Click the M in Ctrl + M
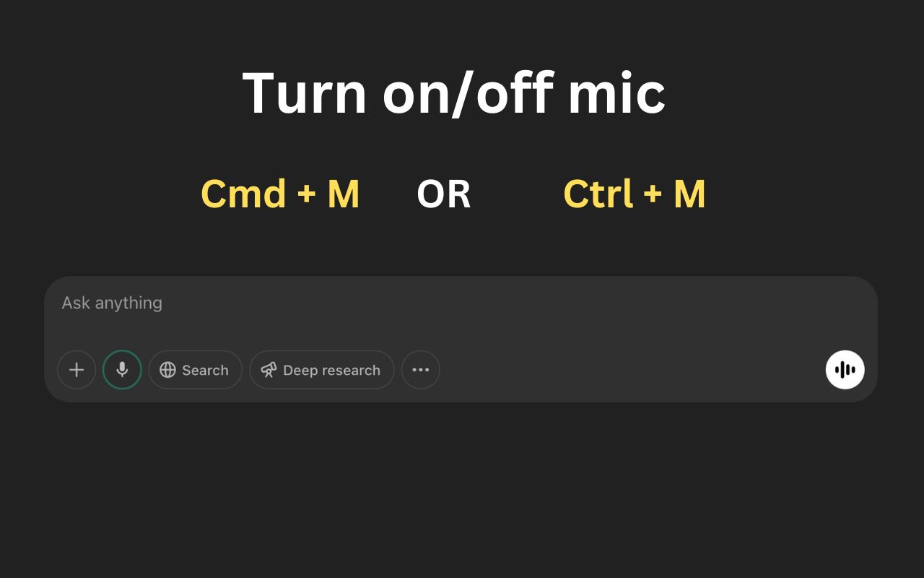The height and width of the screenshot is (578, 924). (689, 194)
